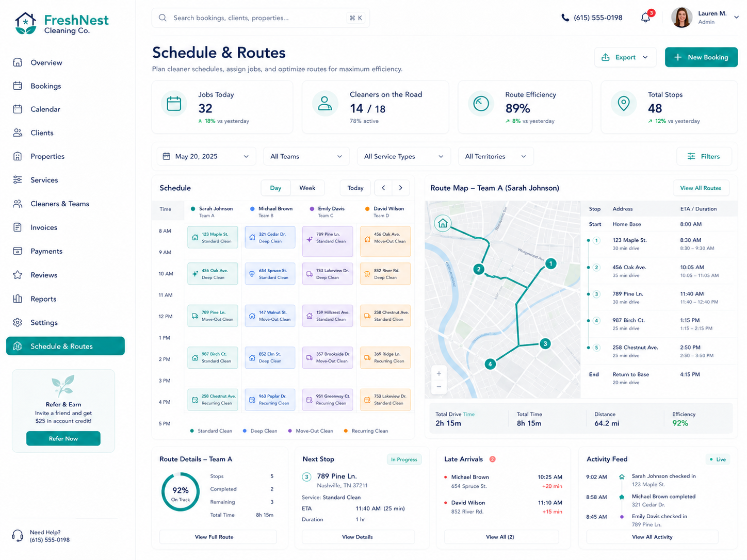Image resolution: width=747 pixels, height=560 pixels.
Task: Open Cleaners & Teams in the sidebar
Action: pyautogui.click(x=66, y=204)
